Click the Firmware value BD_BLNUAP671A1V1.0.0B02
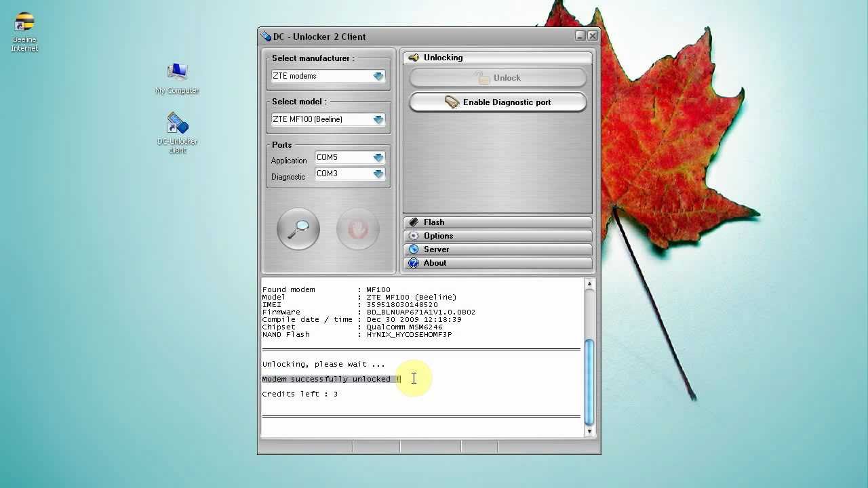 tap(420, 312)
